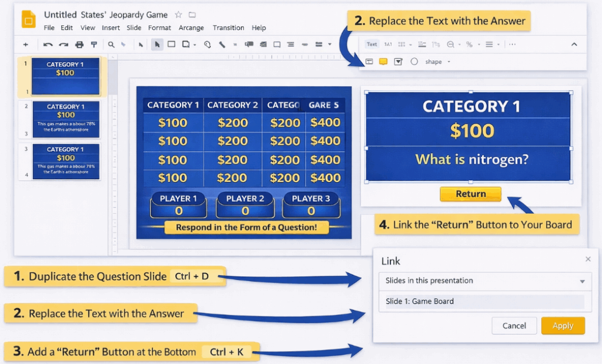Open the 'Slides in this presentation' dropdown

tap(486, 281)
